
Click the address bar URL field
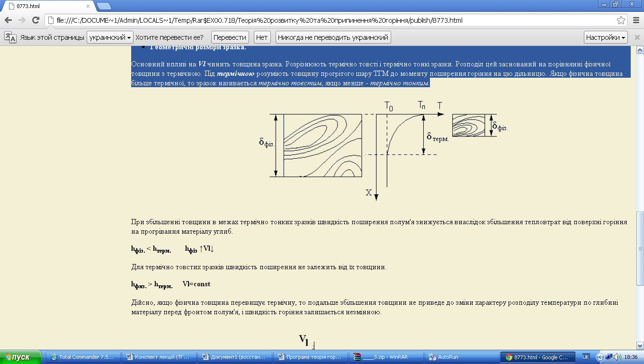[331, 20]
